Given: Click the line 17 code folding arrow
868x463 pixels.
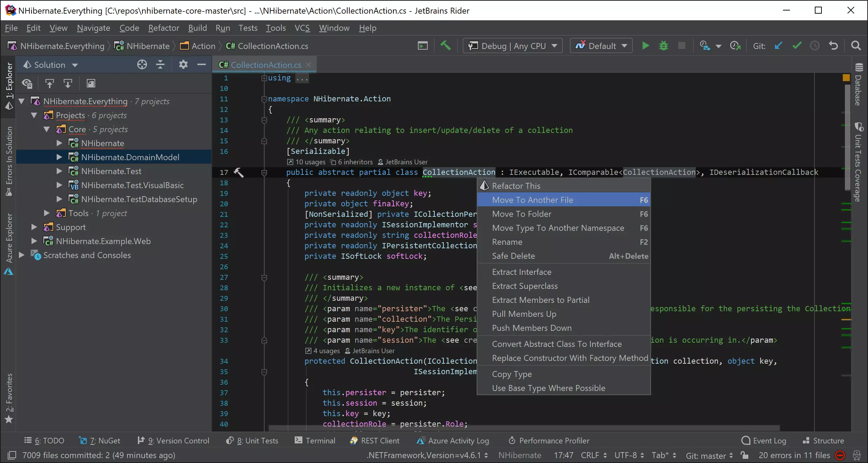Looking at the screenshot, I should [265, 173].
